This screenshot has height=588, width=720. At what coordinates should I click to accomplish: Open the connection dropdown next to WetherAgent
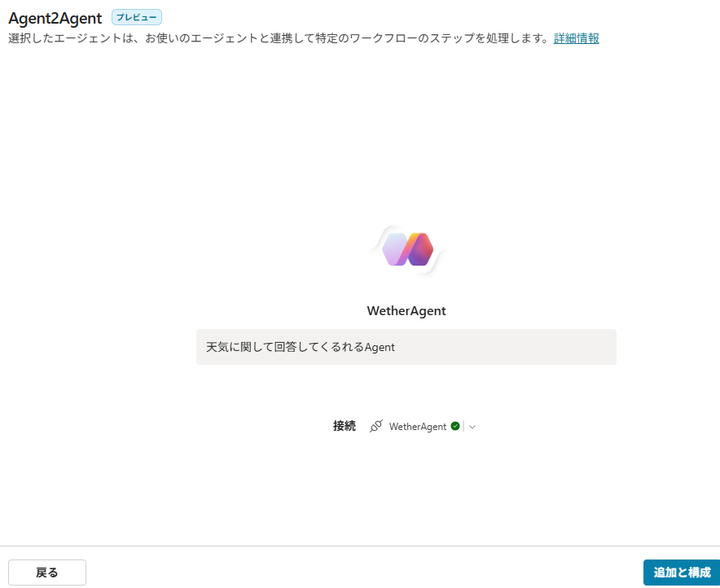(472, 426)
